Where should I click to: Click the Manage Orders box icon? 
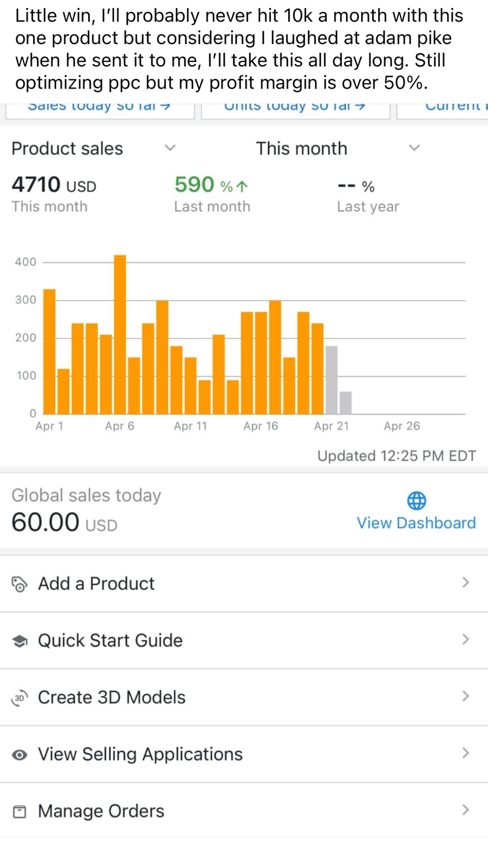19,811
